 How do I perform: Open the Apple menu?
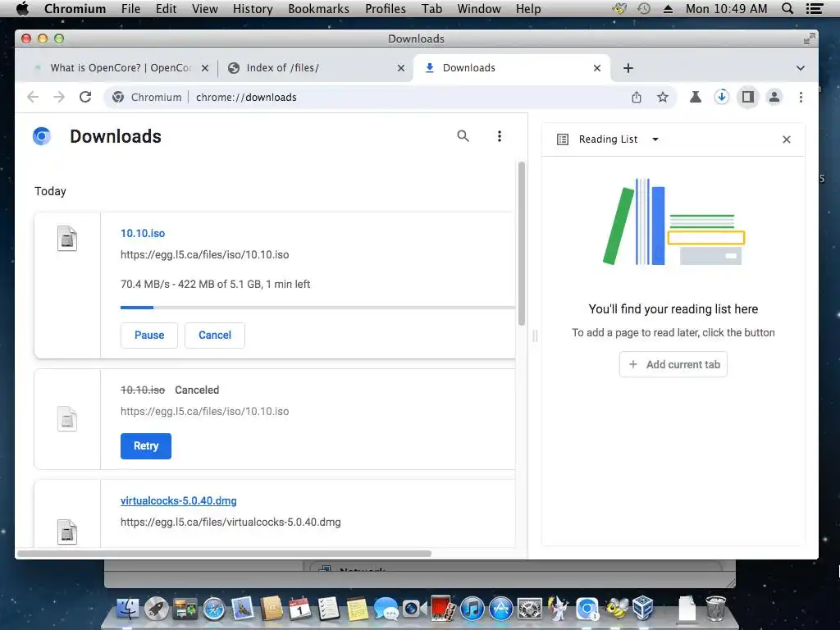(22, 8)
